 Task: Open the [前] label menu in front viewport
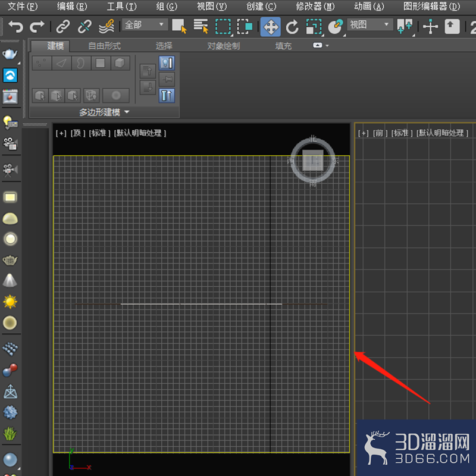coord(380,133)
